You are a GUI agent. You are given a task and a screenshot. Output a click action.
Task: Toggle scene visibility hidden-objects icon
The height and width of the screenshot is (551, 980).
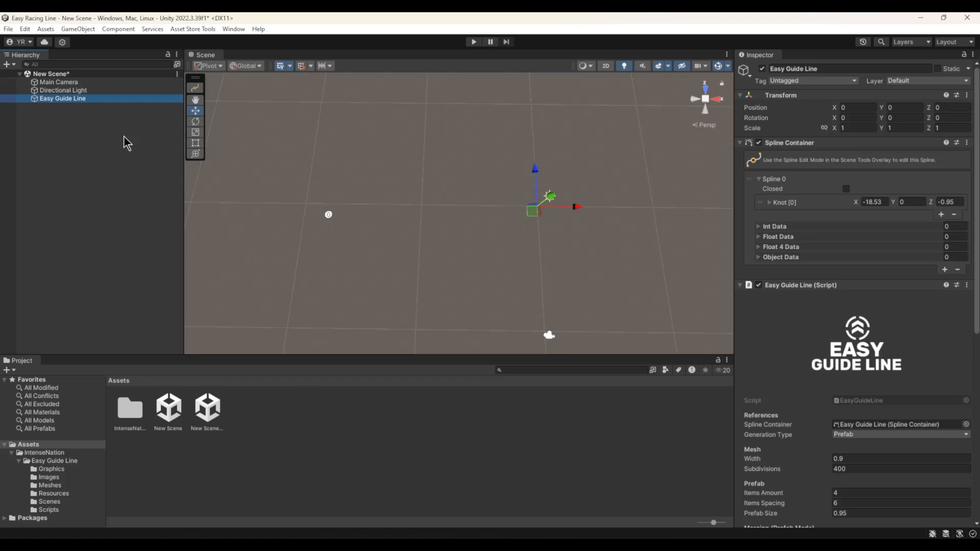(681, 66)
